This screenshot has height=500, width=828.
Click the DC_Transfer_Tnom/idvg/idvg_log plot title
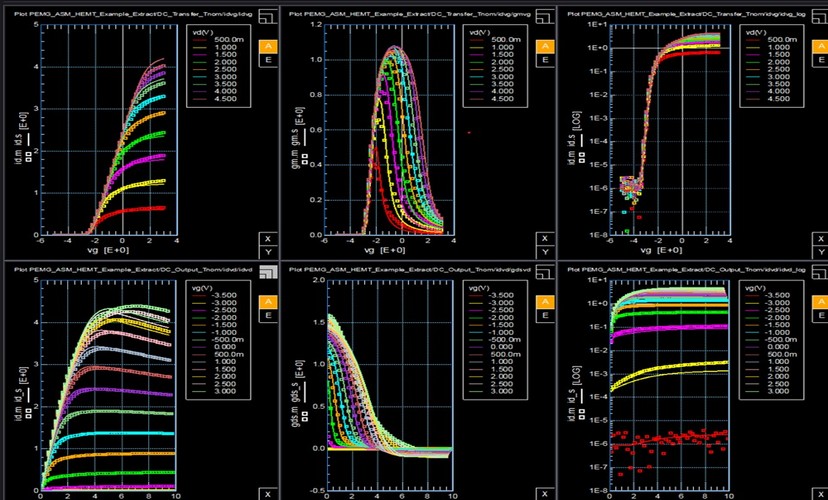(686, 14)
